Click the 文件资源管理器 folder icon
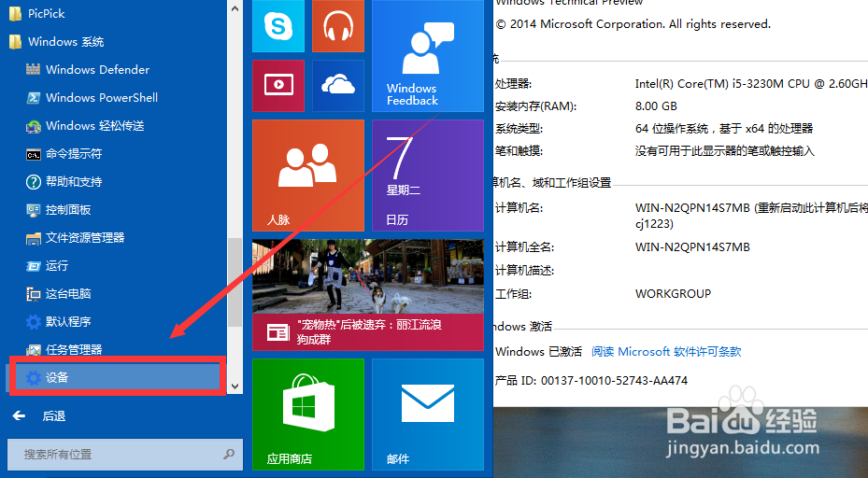 (x=34, y=238)
